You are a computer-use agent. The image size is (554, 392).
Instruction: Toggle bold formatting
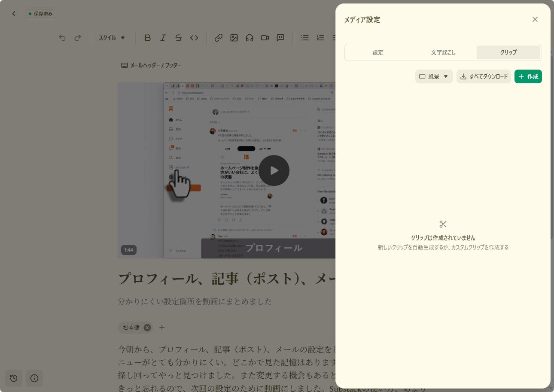coord(148,38)
